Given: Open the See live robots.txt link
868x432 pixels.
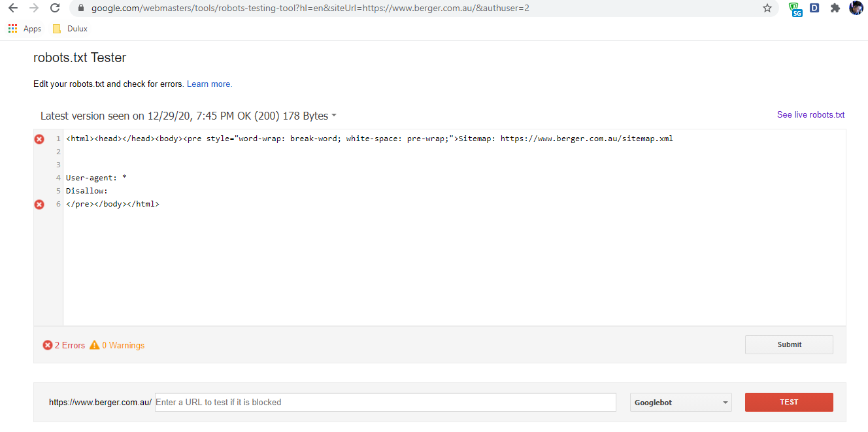Looking at the screenshot, I should click(810, 115).
